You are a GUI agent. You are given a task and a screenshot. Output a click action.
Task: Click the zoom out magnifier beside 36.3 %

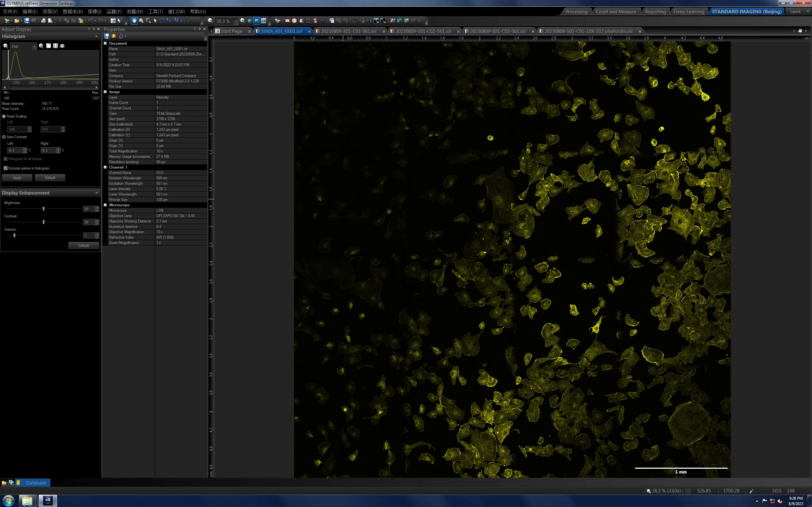210,21
